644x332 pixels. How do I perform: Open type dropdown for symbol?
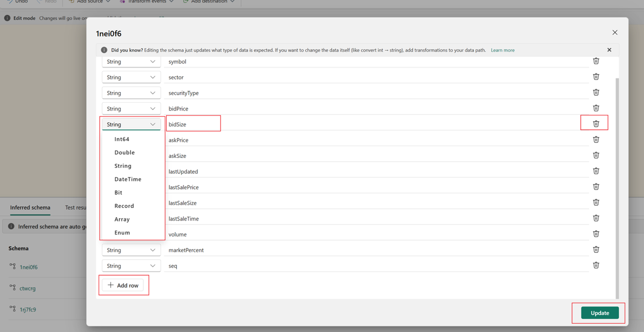[x=131, y=62]
